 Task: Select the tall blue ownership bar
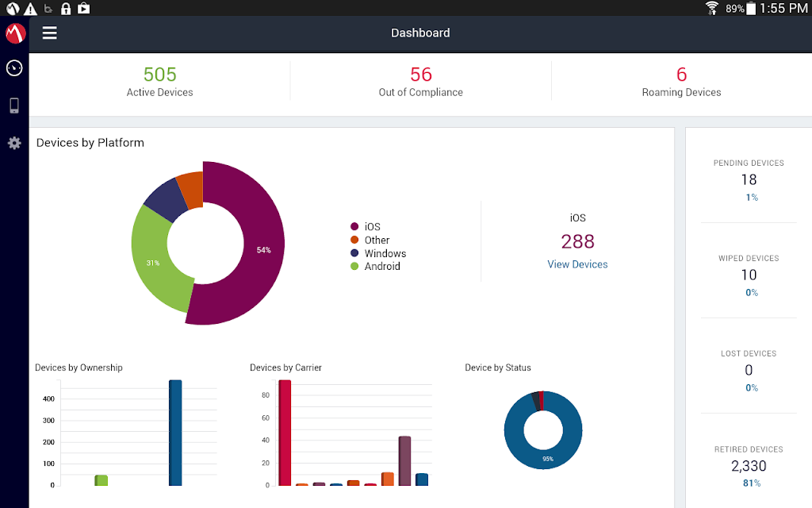coord(175,433)
